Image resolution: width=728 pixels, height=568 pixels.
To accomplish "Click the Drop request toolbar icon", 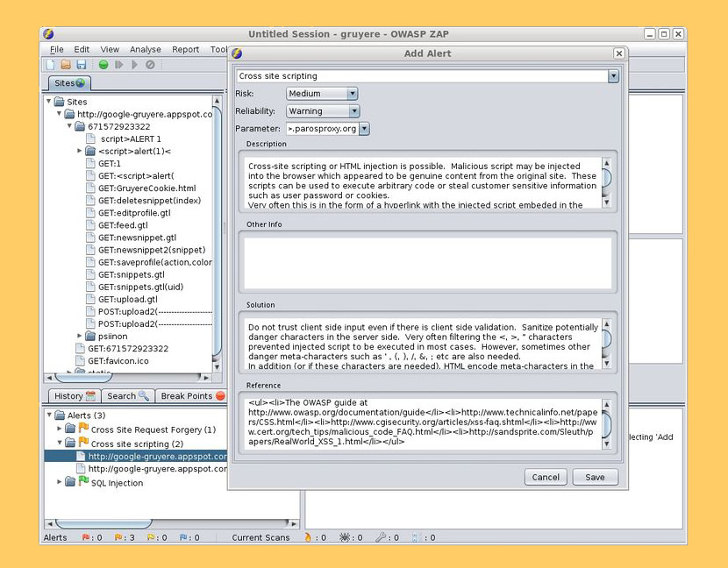I will tap(150, 65).
